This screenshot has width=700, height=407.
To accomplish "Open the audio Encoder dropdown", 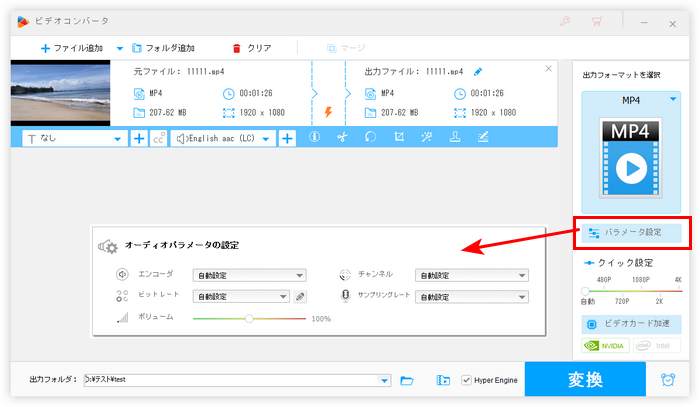I will click(250, 275).
